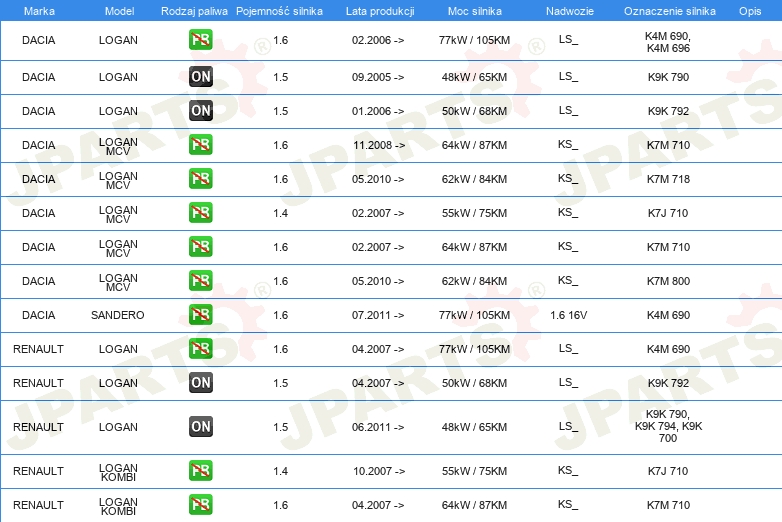
Task: Click the Model column header
Action: [119, 11]
